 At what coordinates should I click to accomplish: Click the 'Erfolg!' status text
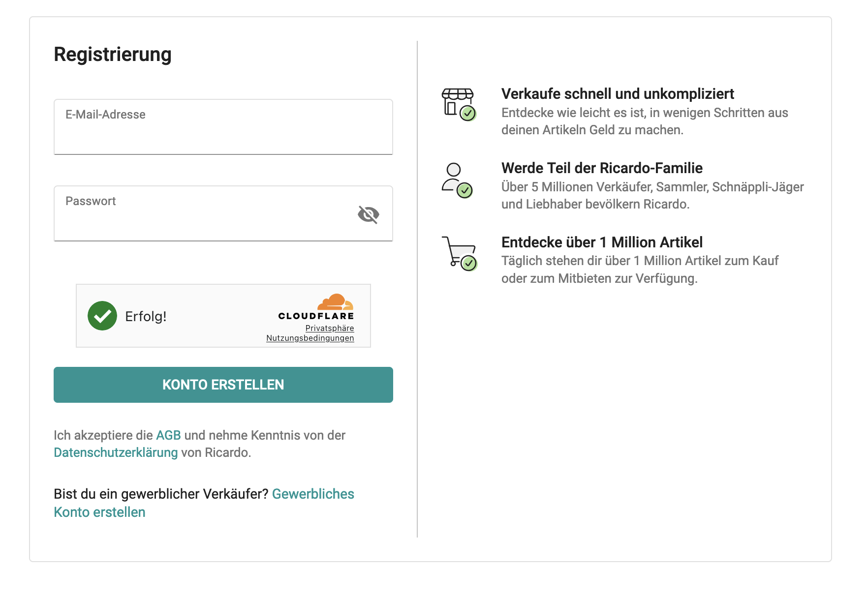point(146,316)
